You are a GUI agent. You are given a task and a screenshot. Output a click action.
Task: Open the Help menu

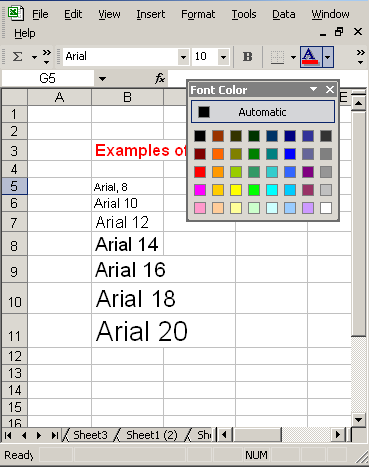pyautogui.click(x=25, y=33)
